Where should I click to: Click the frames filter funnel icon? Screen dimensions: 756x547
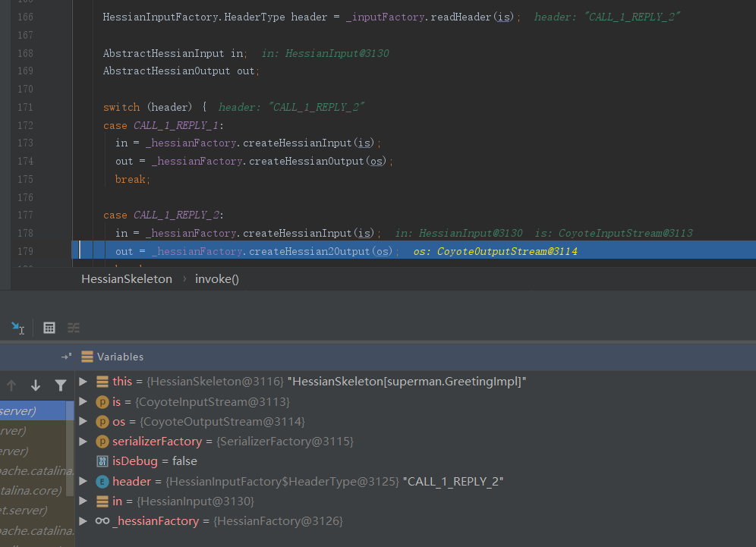point(61,385)
